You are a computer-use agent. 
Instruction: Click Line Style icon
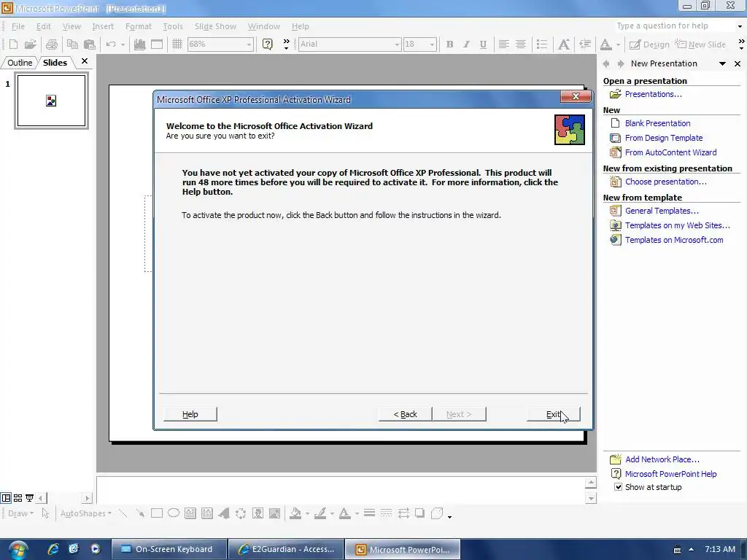pyautogui.click(x=369, y=513)
